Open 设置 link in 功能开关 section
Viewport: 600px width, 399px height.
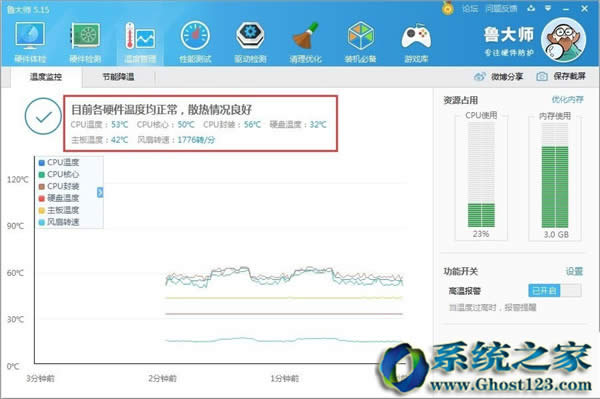point(574,271)
